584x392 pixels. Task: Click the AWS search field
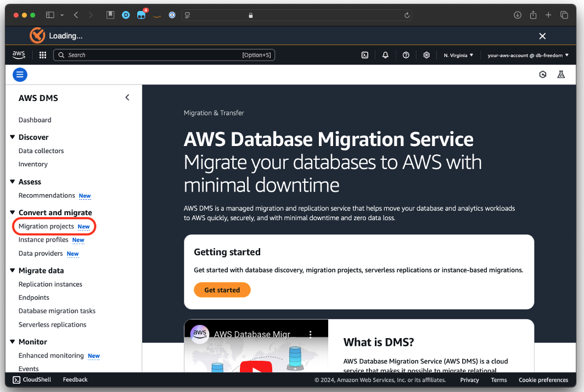[164, 55]
